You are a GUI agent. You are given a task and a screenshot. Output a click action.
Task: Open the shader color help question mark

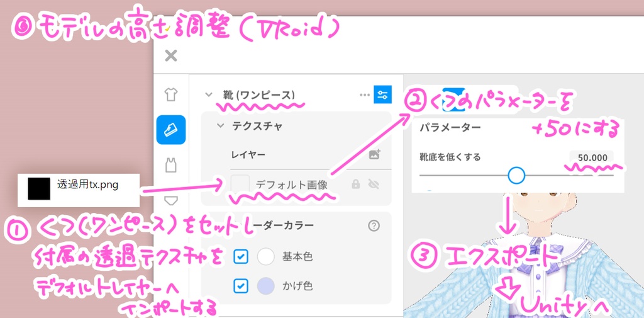tap(374, 226)
